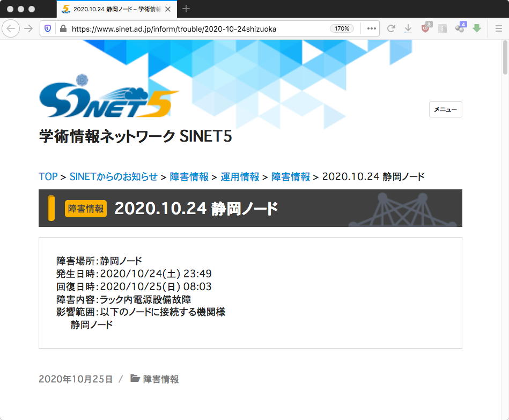
Task: Click the 回復日時:2020/10/25(日) 08:03 line
Action: tap(134, 286)
